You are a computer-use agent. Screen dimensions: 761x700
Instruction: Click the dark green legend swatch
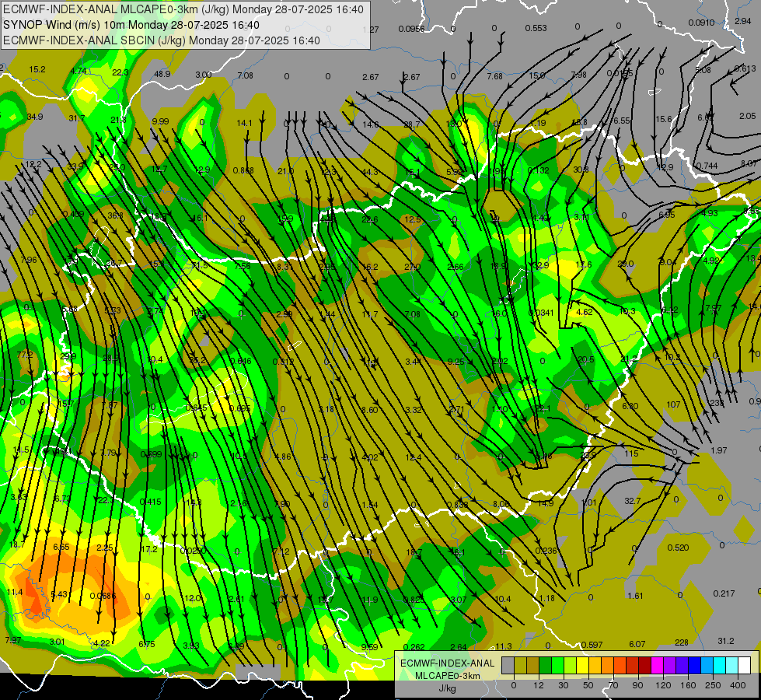click(546, 665)
